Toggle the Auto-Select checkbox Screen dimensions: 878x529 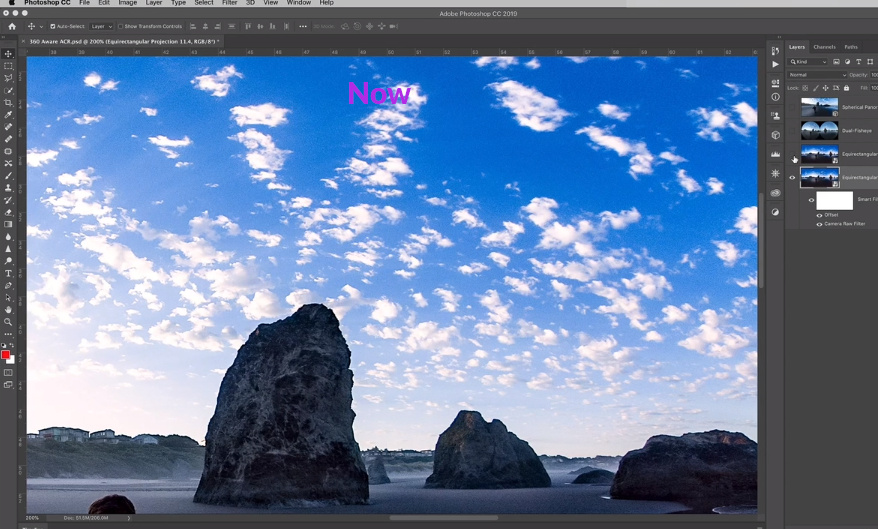point(53,26)
